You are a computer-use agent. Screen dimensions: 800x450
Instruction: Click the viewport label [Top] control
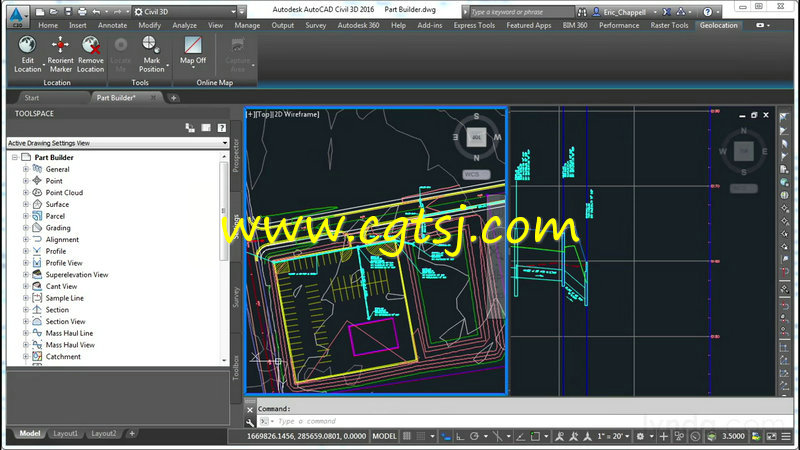point(264,114)
